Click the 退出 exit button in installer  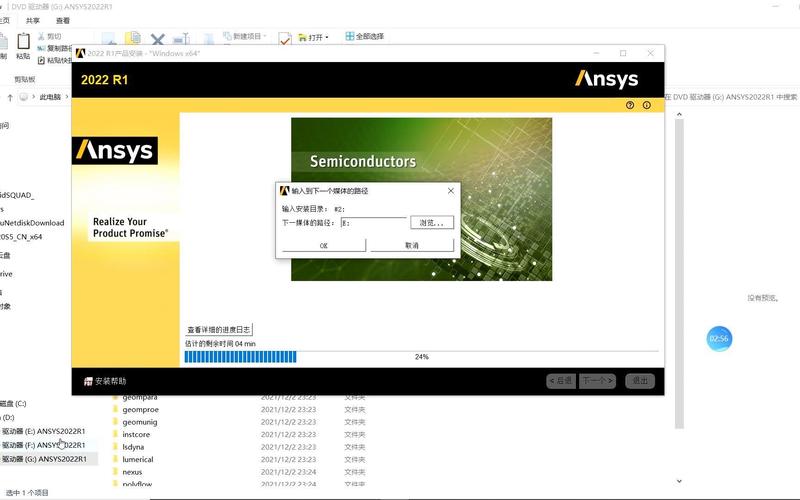pyautogui.click(x=640, y=381)
